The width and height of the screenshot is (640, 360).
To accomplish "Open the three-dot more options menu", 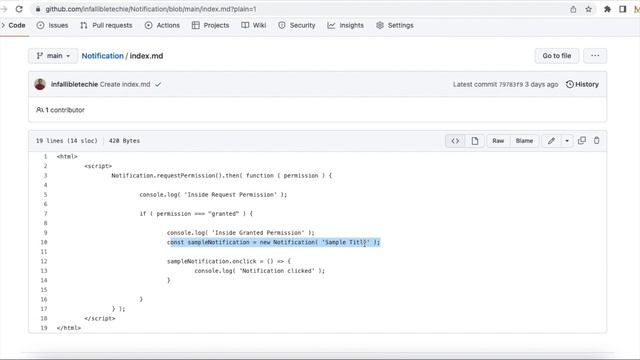I will pos(595,56).
